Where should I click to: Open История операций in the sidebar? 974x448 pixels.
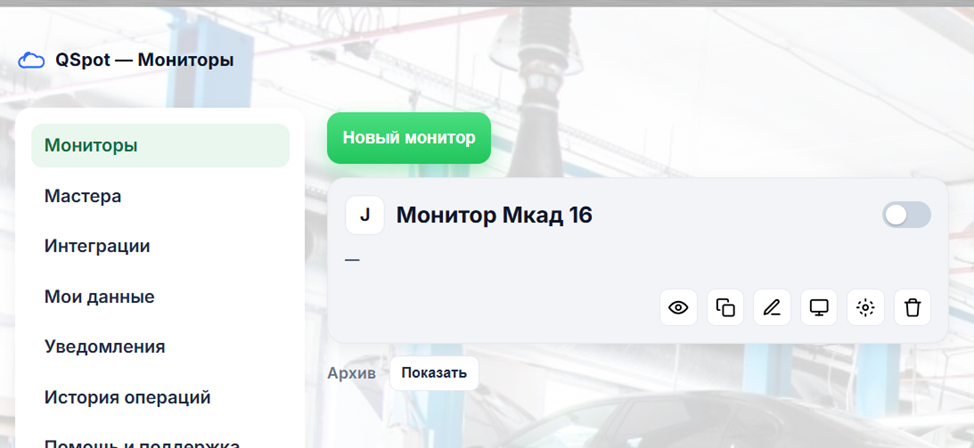[x=160, y=397]
